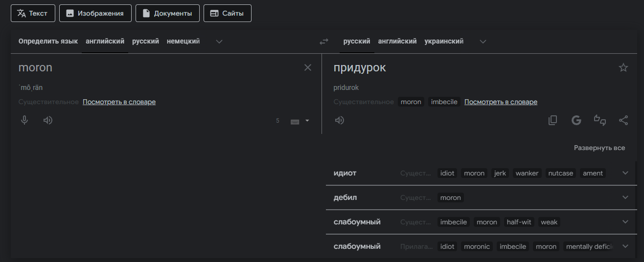Open target-side 'Посмотреть в словаре' link
The image size is (644, 262).
[501, 102]
